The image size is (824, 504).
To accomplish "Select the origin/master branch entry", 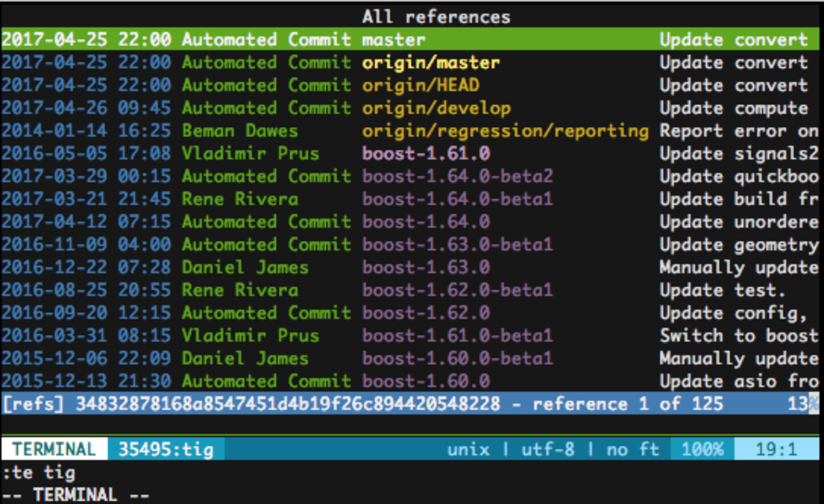I will tap(430, 63).
